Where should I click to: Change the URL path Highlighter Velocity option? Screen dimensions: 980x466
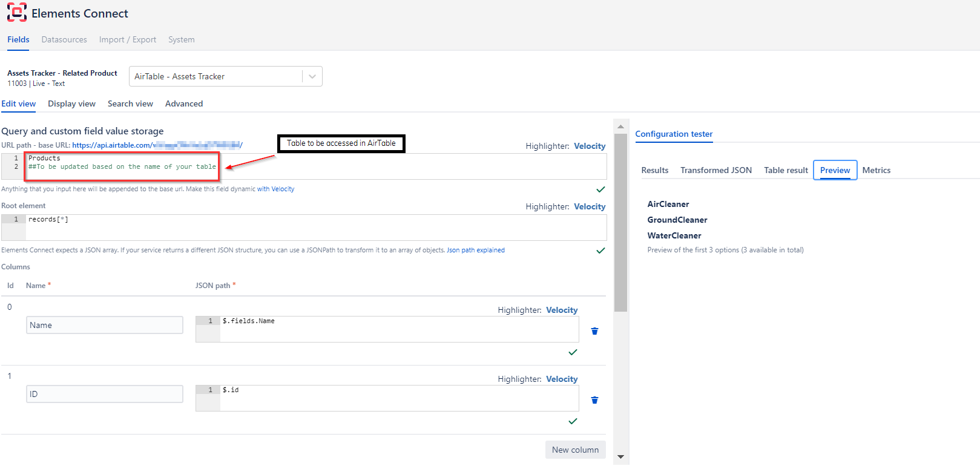coord(589,146)
